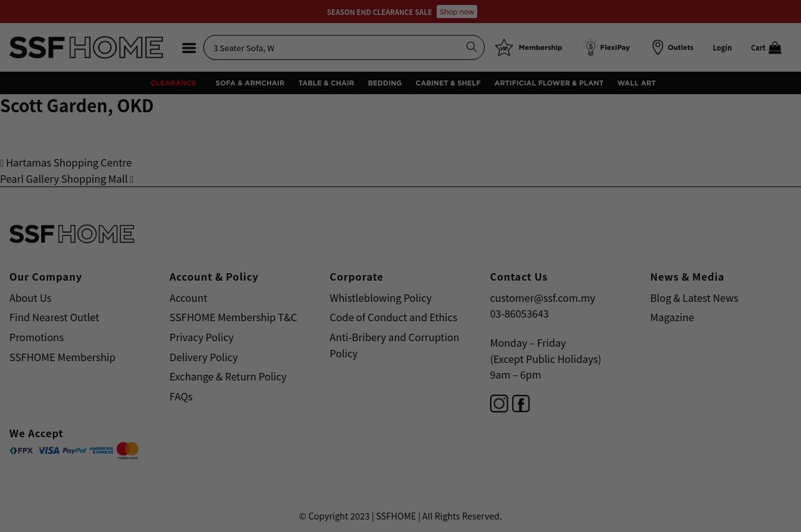The height and width of the screenshot is (532, 801).
Task: Click the FlexiPay text link
Action: coord(615,47)
